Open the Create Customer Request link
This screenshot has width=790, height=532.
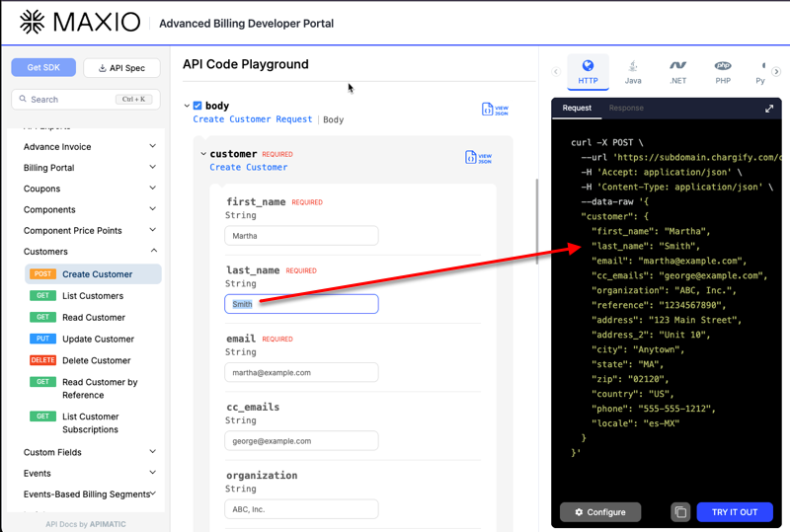[253, 119]
